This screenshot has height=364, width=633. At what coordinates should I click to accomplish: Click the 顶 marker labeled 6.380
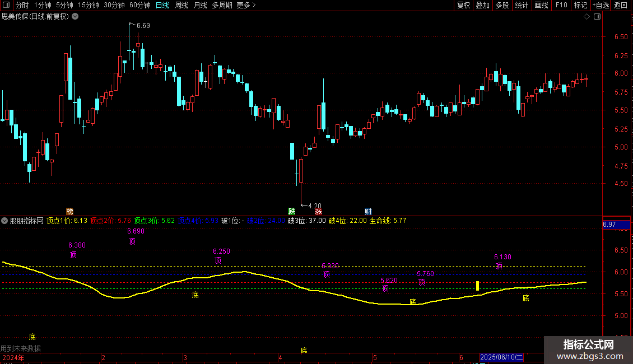[73, 255]
